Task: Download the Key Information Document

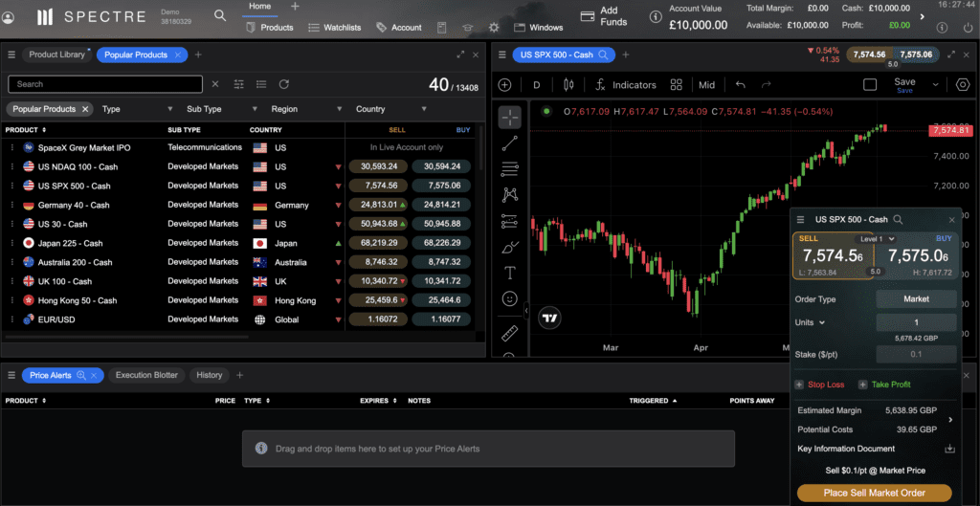Action: (949, 449)
